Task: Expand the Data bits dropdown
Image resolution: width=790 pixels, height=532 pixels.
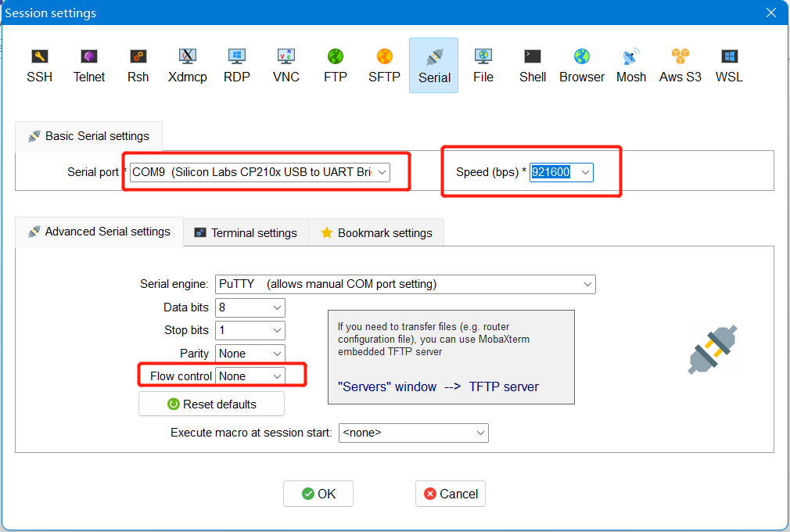Action: point(250,307)
